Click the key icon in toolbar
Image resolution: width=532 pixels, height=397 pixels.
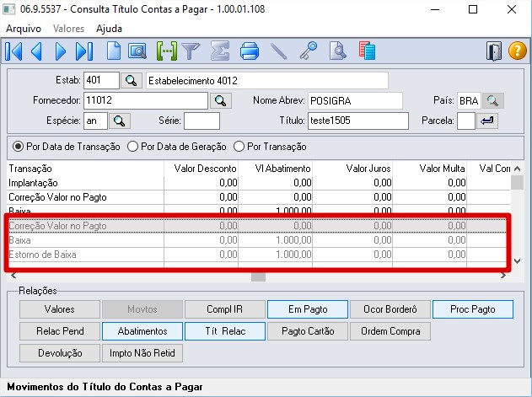point(308,51)
